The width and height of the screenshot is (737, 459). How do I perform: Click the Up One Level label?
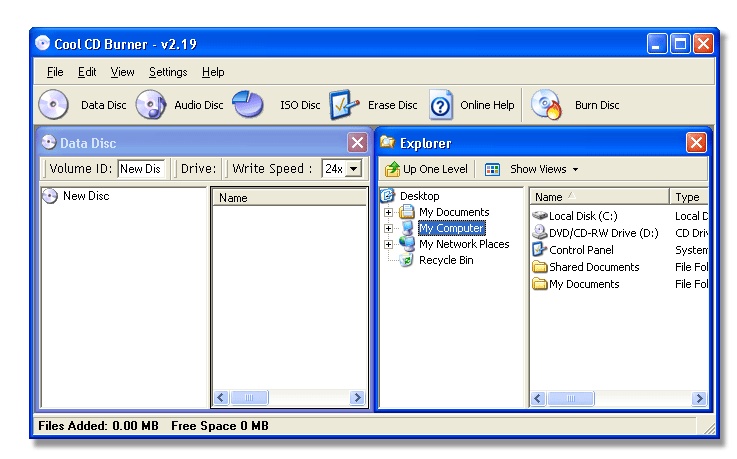(x=435, y=169)
